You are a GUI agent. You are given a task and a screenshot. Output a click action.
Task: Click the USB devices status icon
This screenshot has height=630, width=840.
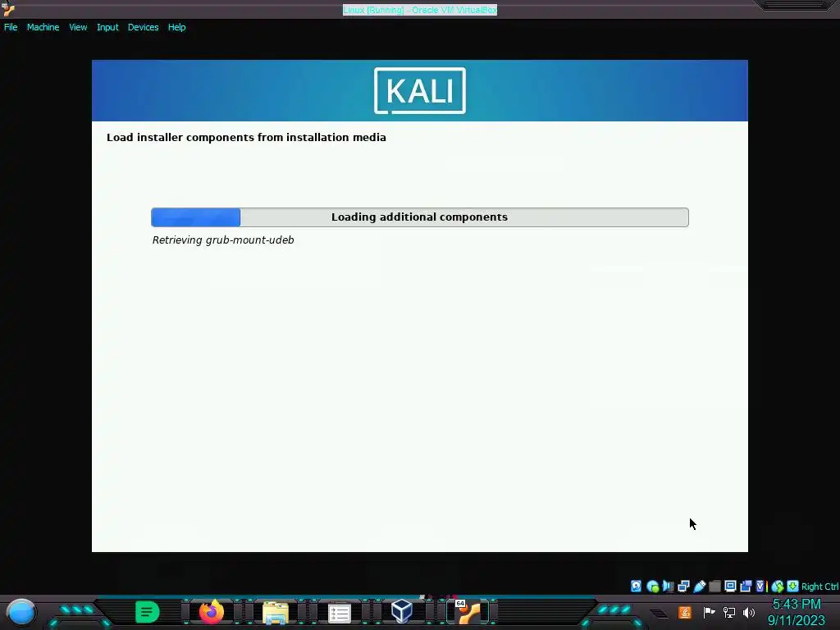(700, 586)
